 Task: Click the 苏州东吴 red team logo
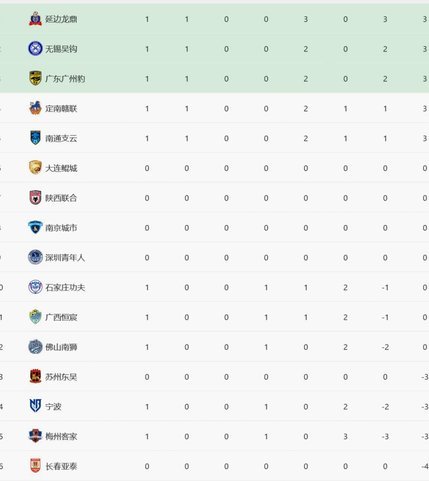click(35, 376)
